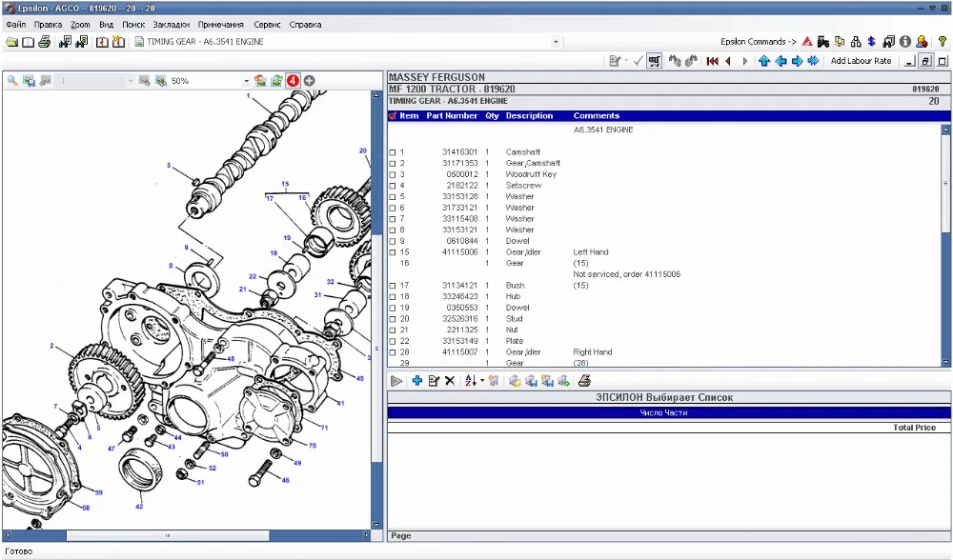Open the Сервис menu
The image size is (953, 560).
coord(266,24)
